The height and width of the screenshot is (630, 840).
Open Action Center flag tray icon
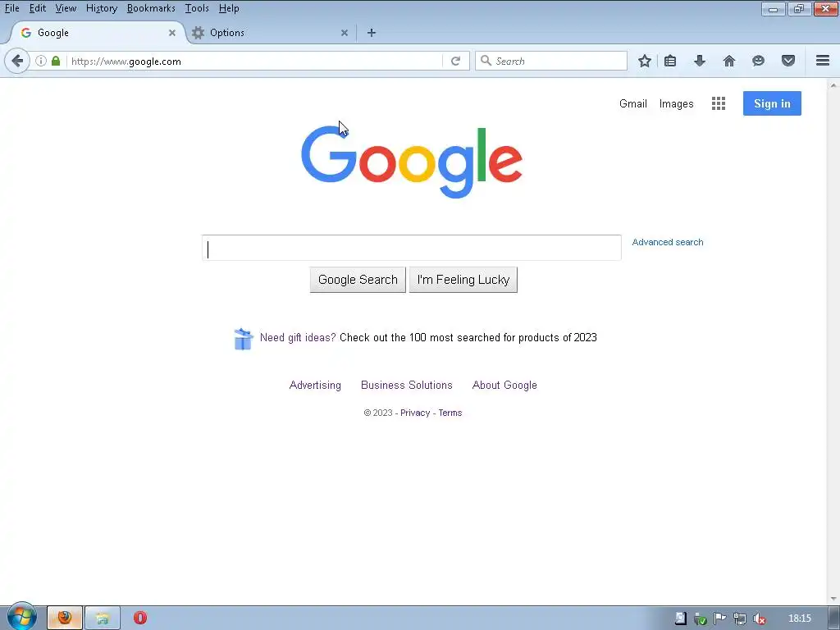coord(719,619)
